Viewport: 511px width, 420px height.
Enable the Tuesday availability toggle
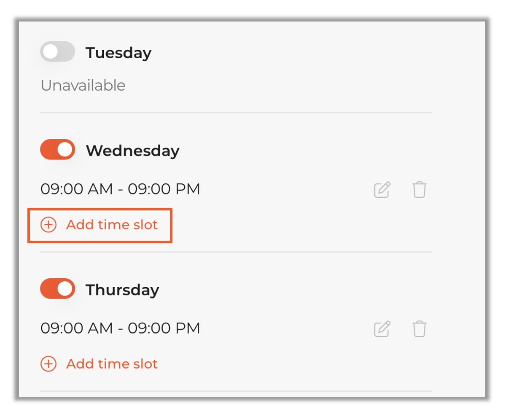coord(58,52)
